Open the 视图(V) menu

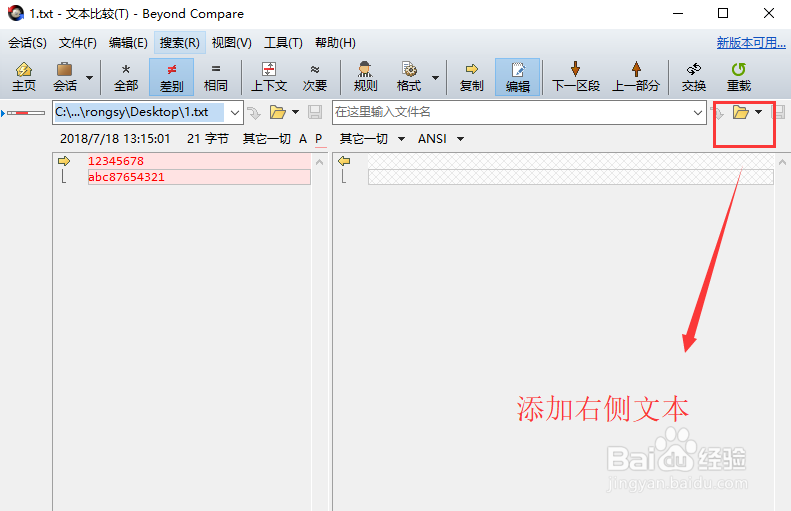click(x=232, y=43)
